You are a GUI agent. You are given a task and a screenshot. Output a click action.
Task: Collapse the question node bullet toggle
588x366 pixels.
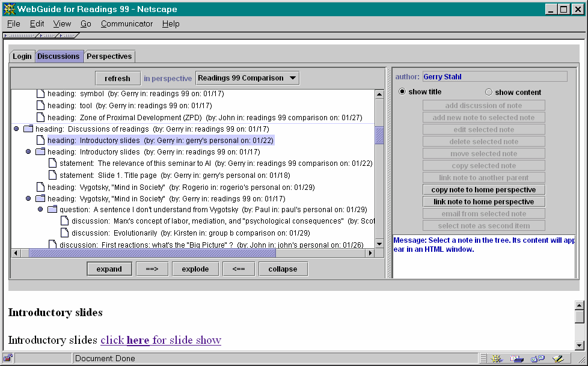point(40,209)
